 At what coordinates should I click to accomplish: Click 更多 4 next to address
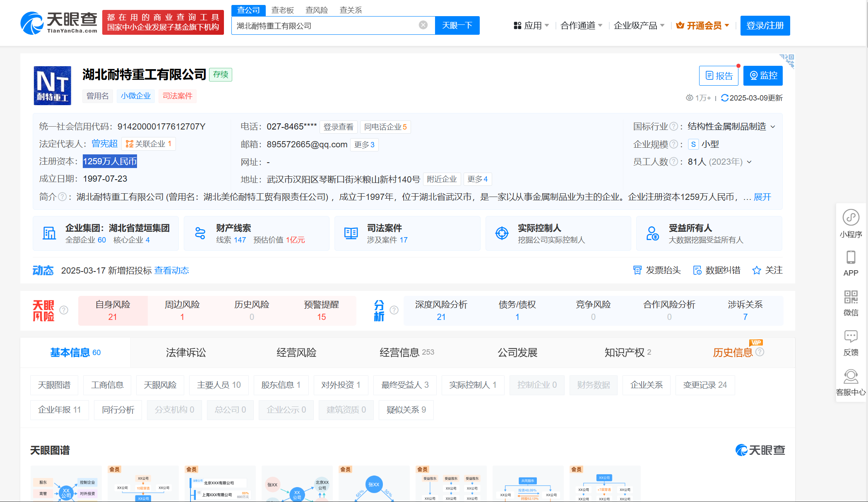pyautogui.click(x=477, y=179)
